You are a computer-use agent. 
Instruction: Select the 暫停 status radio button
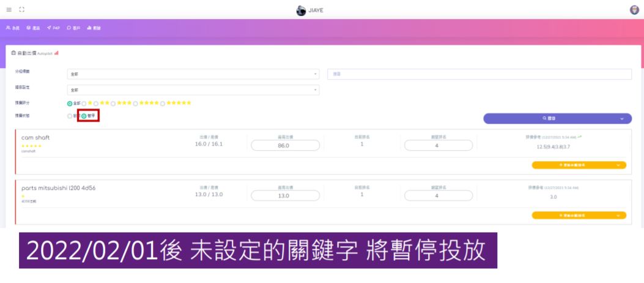tap(84, 116)
